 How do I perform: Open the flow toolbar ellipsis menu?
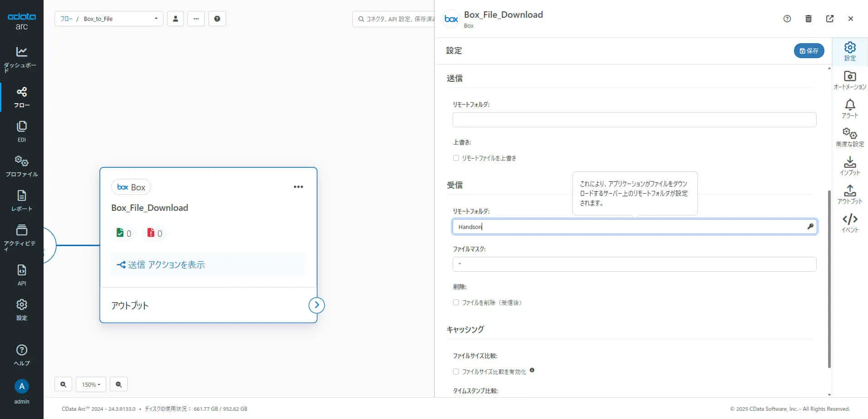[196, 19]
